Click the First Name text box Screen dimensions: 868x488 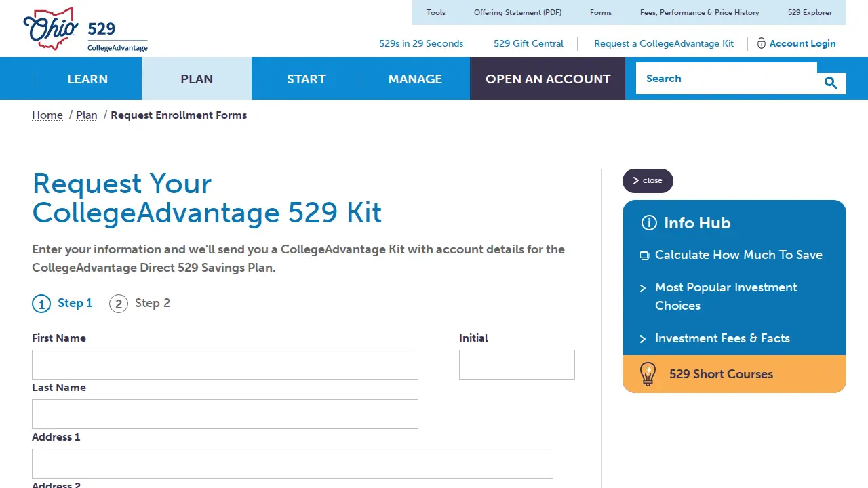(225, 365)
